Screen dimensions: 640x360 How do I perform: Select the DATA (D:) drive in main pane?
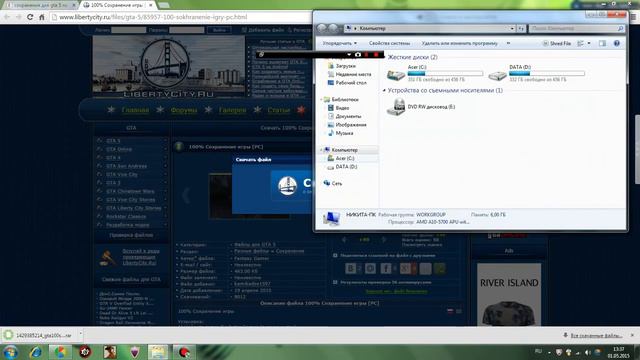[x=536, y=73]
